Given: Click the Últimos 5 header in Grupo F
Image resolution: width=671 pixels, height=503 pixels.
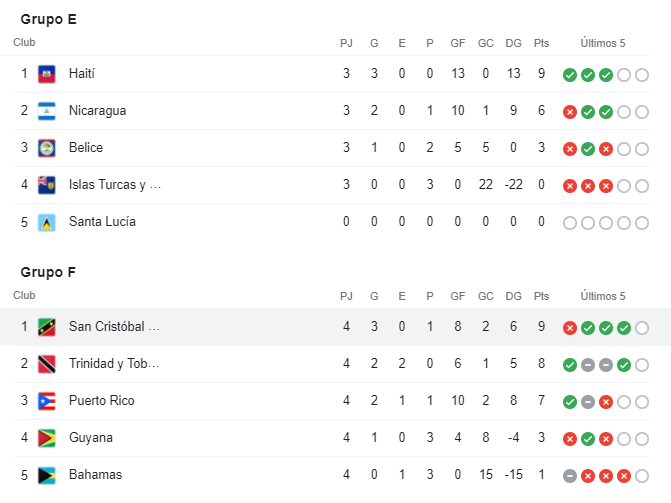Looking at the screenshot, I should click(603, 296).
